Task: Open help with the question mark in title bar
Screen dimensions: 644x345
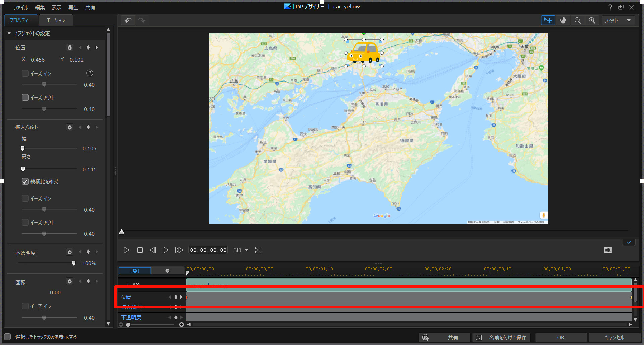Action: click(x=610, y=7)
